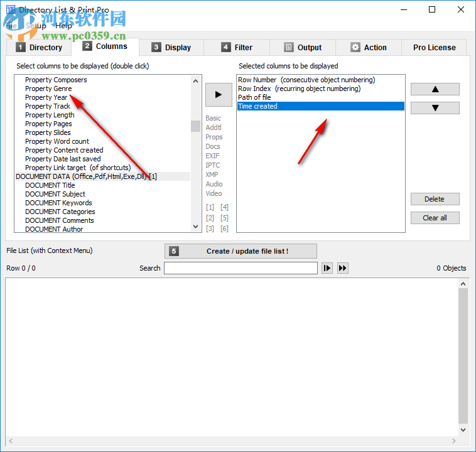Select 'Property Composers' in list
476x452 pixels.
click(x=56, y=80)
